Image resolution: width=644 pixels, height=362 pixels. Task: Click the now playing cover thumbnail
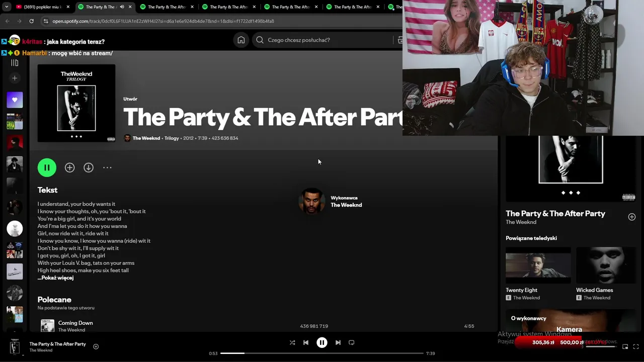pyautogui.click(x=15, y=346)
